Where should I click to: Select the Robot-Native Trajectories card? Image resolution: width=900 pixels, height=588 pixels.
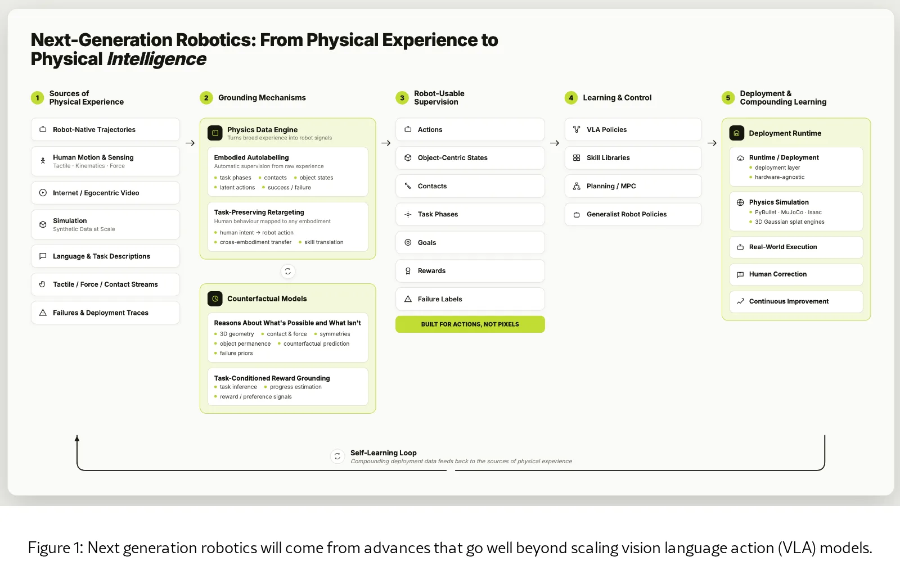[105, 129]
